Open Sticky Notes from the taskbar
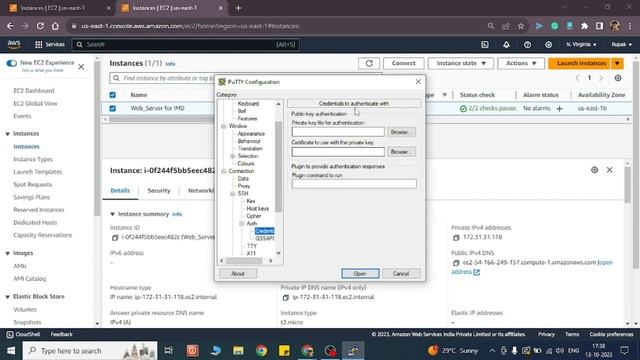Image resolution: width=640 pixels, height=360 pixels. click(284, 351)
